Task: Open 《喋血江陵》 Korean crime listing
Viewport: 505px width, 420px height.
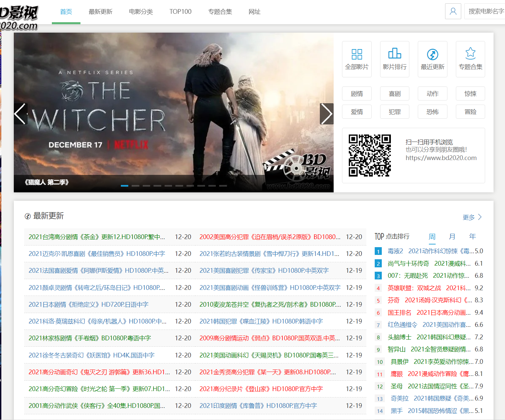Action: coord(261,321)
